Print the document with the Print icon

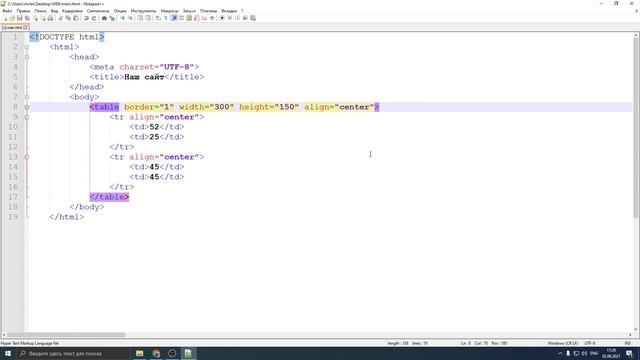point(50,18)
